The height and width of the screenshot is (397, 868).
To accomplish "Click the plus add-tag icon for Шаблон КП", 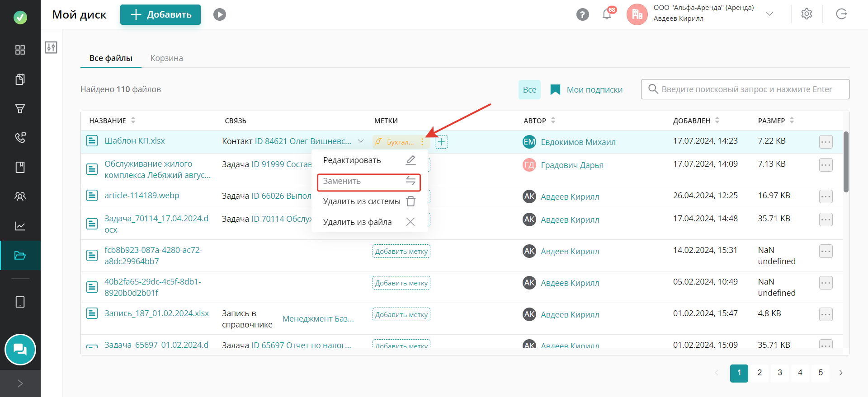I will tap(441, 142).
